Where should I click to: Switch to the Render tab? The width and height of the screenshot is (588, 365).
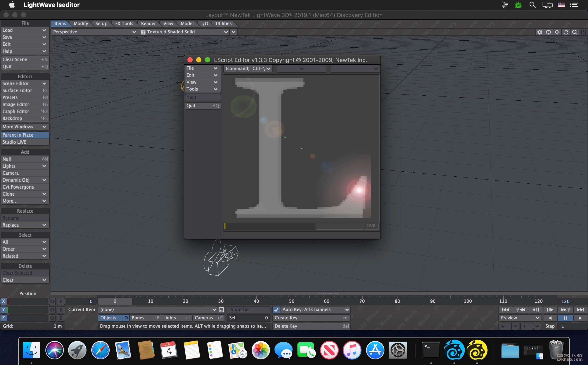coord(148,23)
